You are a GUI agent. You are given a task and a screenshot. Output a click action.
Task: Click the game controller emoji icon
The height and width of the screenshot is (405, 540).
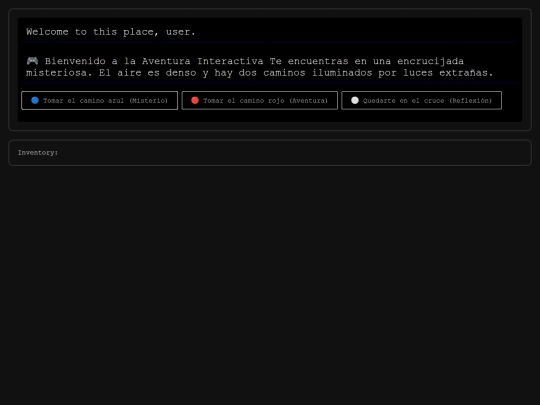(32, 61)
